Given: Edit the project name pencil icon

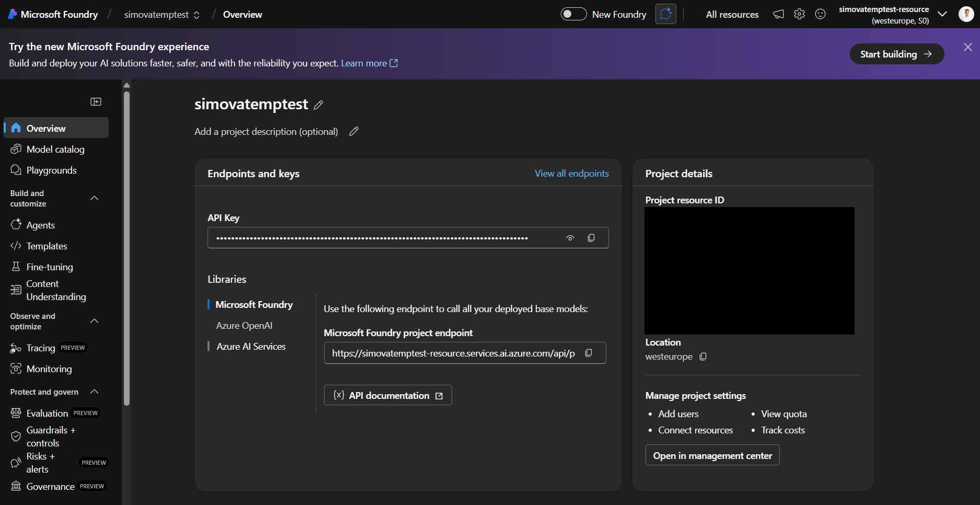Looking at the screenshot, I should click(318, 105).
